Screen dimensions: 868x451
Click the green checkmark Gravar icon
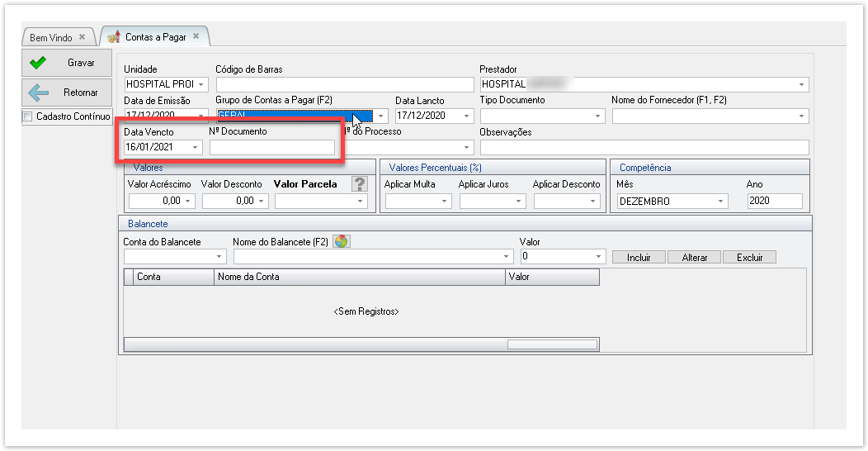coord(38,63)
